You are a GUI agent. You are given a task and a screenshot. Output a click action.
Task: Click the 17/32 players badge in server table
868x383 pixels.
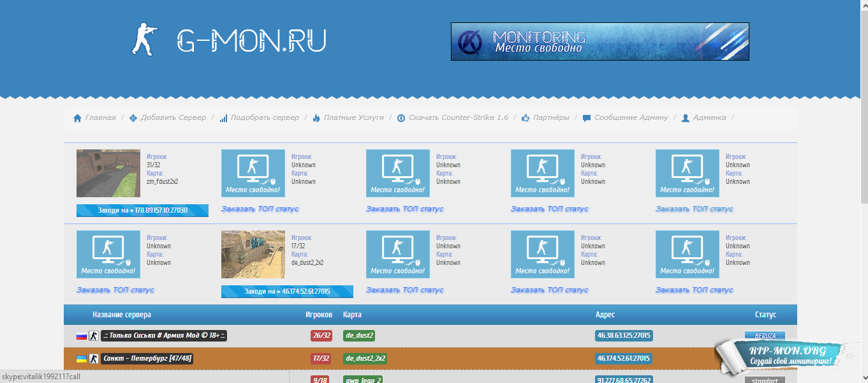321,359
